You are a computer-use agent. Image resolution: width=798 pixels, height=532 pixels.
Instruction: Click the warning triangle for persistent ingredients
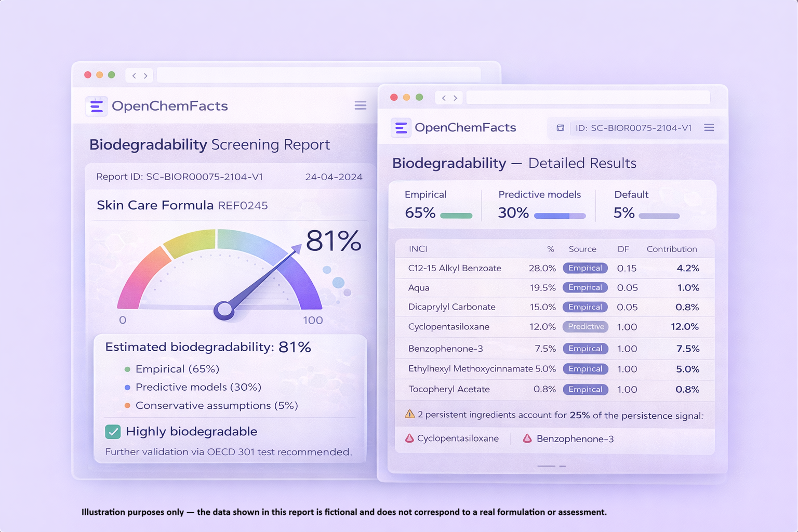409,415
